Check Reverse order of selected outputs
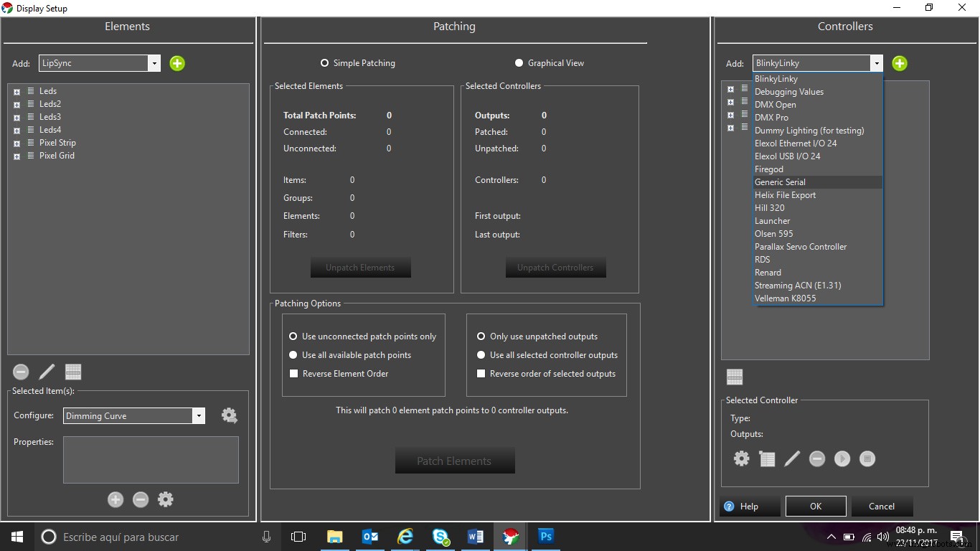Viewport: 980px width, 551px height. (x=481, y=373)
